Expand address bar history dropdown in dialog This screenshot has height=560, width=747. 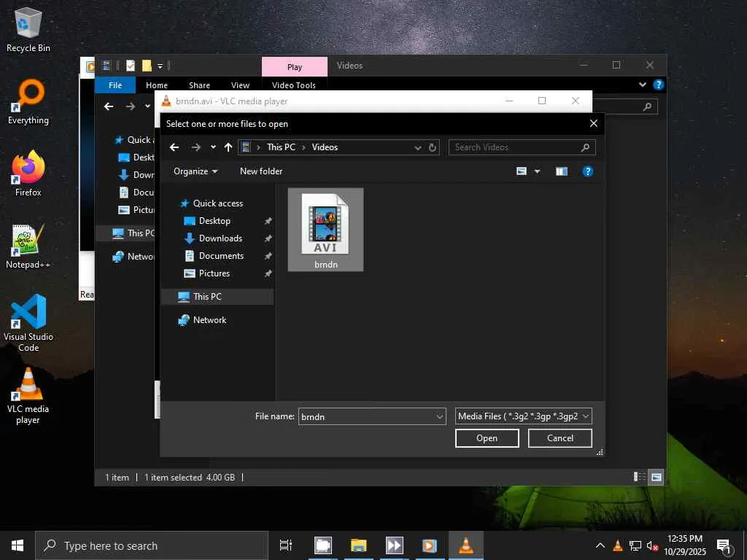click(418, 147)
